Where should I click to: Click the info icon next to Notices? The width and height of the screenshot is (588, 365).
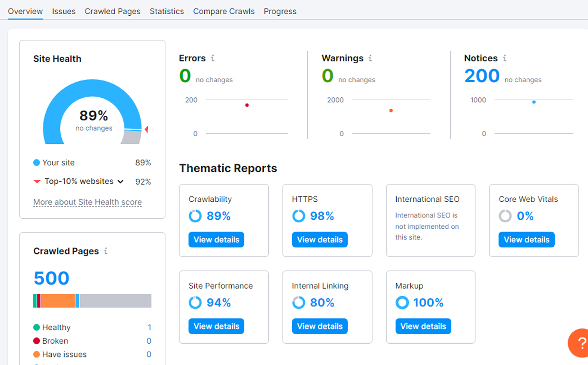[x=504, y=58]
